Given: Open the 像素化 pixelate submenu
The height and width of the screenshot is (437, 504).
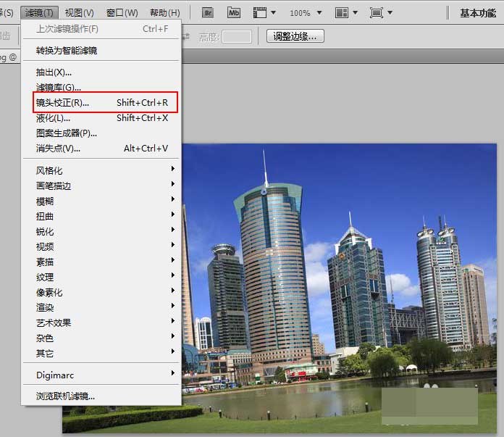Looking at the screenshot, I should pos(101,293).
